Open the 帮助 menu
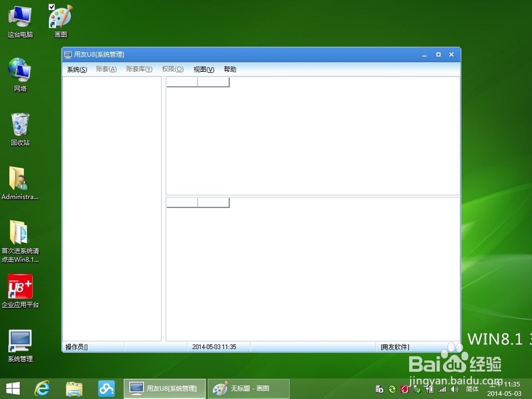This screenshot has height=399, width=532. (x=230, y=69)
